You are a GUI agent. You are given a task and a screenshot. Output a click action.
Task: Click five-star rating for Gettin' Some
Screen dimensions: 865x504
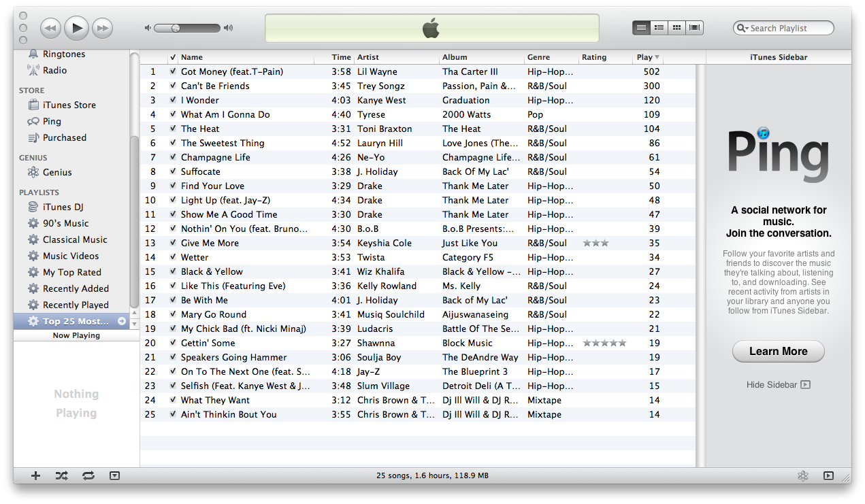604,343
